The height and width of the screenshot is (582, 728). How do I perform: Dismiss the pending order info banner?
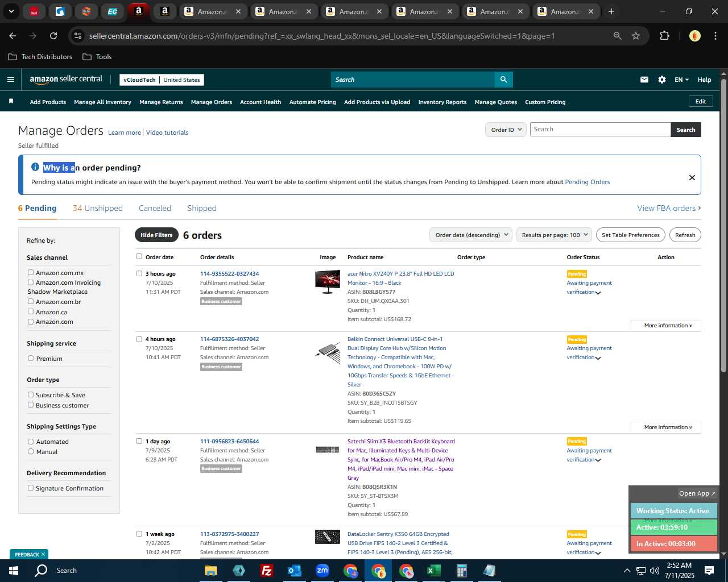692,177
